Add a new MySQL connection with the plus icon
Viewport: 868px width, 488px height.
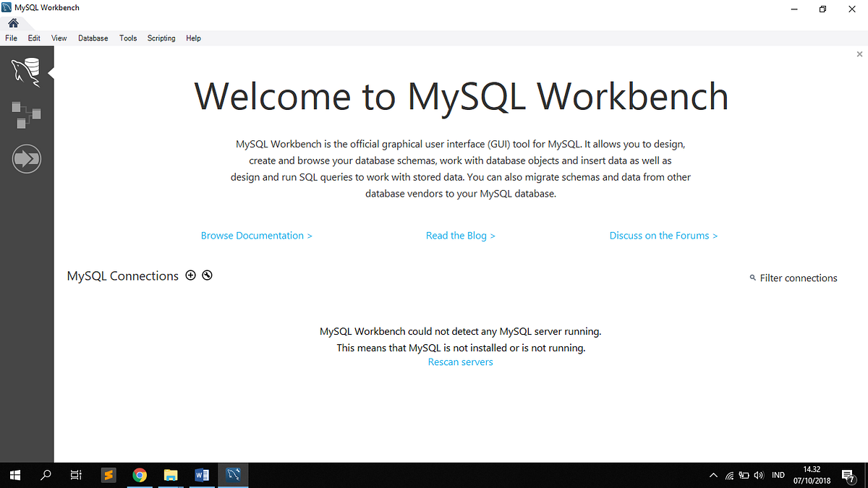[x=190, y=275]
